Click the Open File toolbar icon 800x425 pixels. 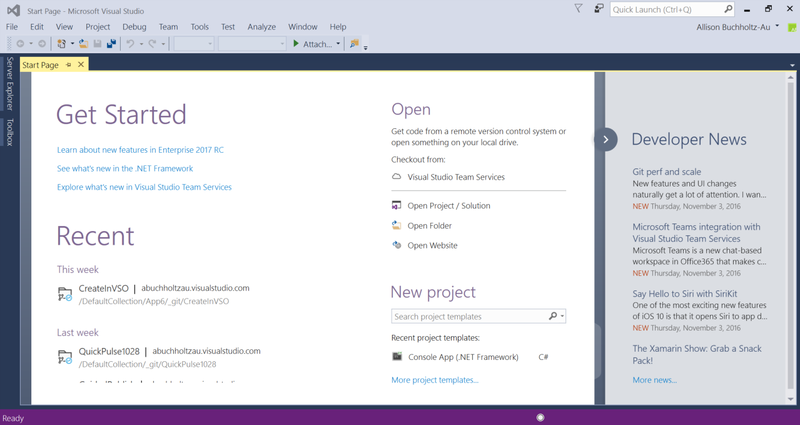click(83, 44)
